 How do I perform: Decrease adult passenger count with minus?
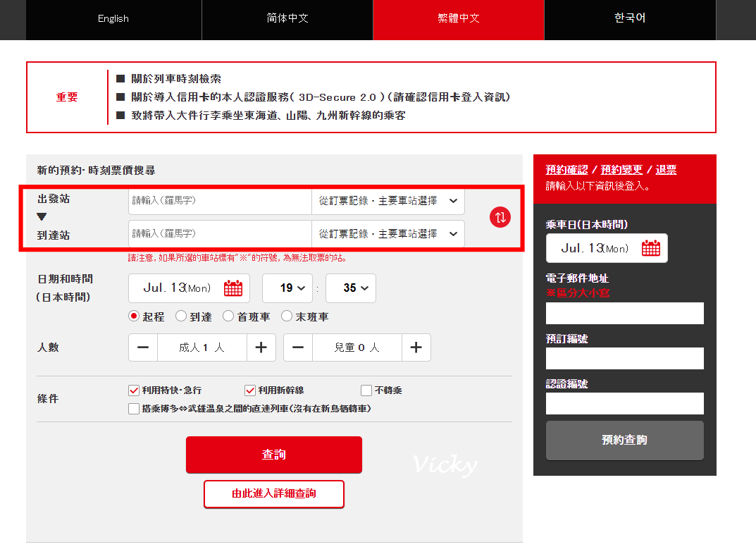pos(143,347)
